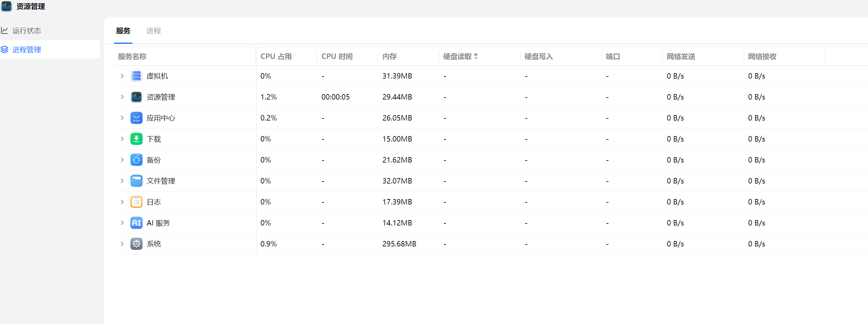Click the 应用中心 service name
Screen dimensions: 868x324
[161, 118]
